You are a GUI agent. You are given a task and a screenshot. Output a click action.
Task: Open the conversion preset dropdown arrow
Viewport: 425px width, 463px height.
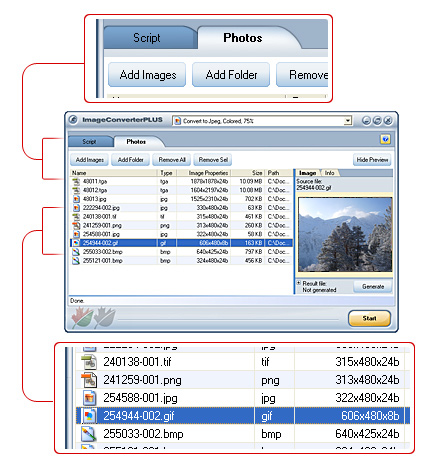(x=348, y=121)
